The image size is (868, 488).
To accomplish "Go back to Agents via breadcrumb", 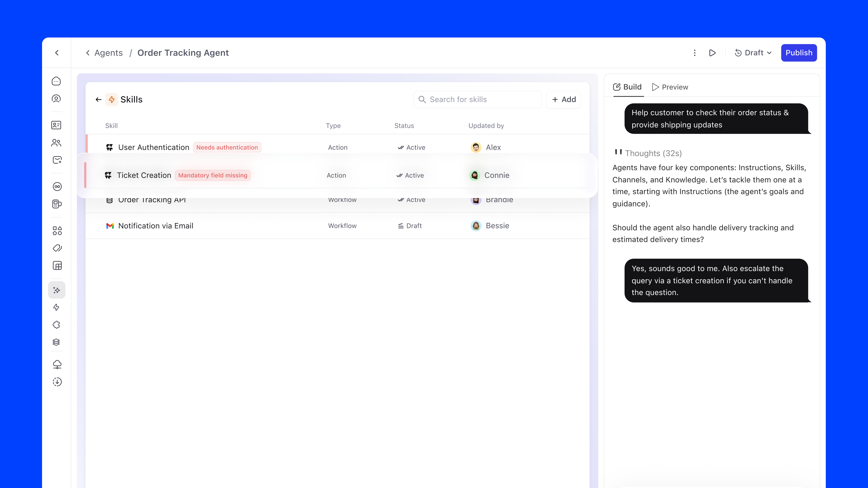I will coord(104,53).
